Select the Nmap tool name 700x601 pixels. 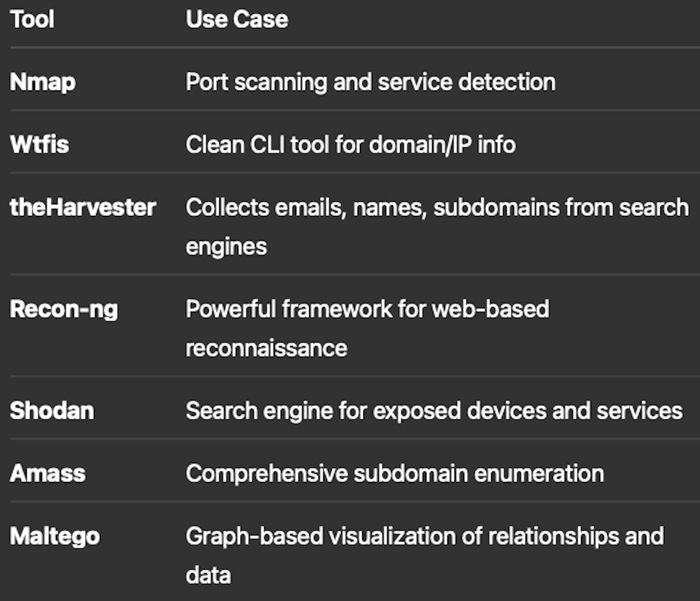43,82
